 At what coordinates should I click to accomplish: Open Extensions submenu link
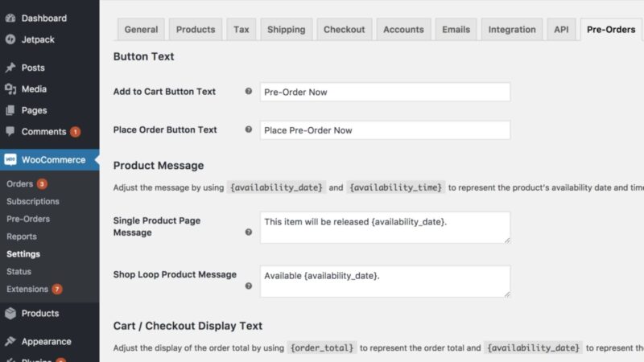tap(27, 290)
